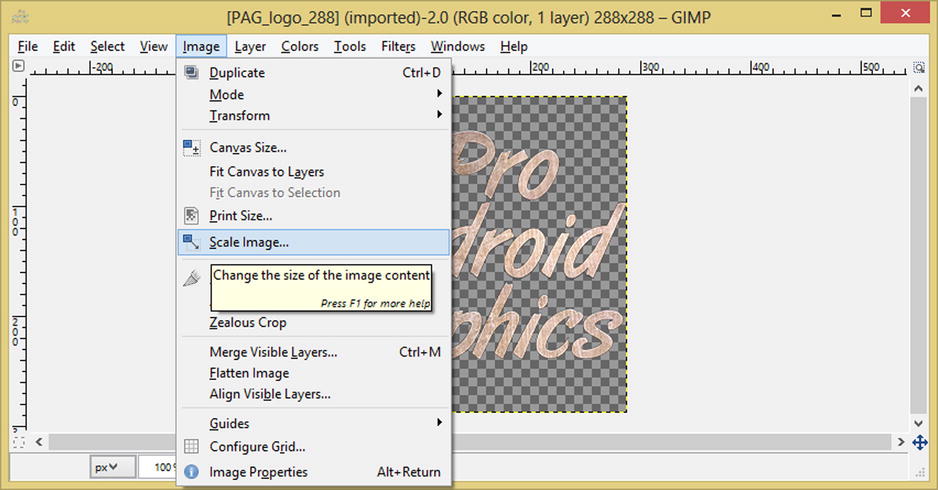Image resolution: width=938 pixels, height=490 pixels.
Task: Open the Filters menu
Action: coord(398,46)
